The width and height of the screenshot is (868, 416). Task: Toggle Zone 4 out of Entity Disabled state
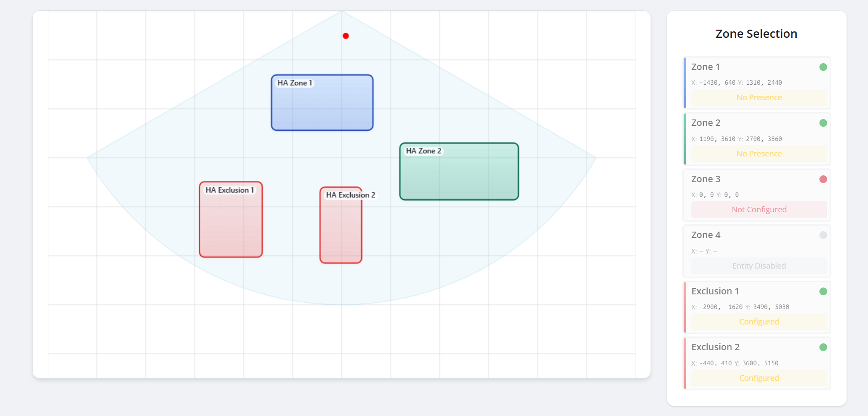pos(759,266)
